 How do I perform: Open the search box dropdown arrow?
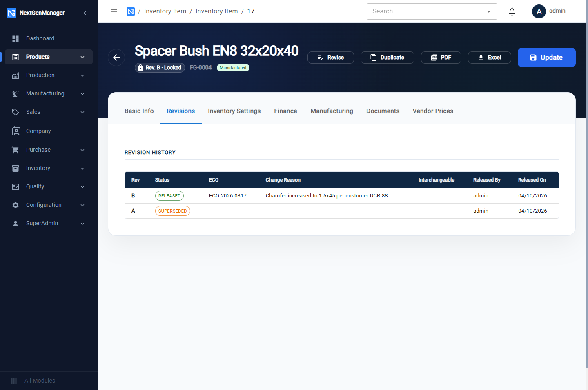point(489,11)
